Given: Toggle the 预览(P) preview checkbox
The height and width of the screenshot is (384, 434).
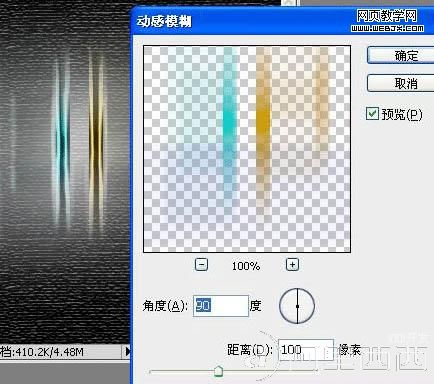Looking at the screenshot, I should [x=372, y=114].
